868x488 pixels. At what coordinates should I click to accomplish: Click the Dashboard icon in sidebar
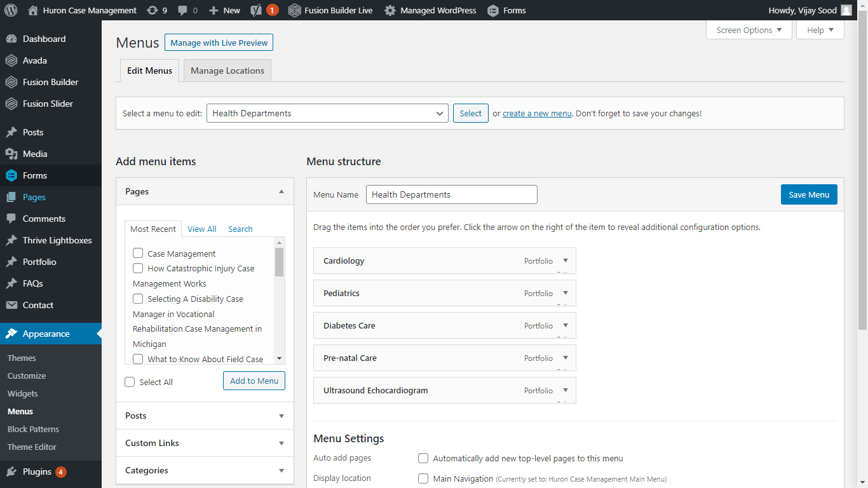click(11, 39)
